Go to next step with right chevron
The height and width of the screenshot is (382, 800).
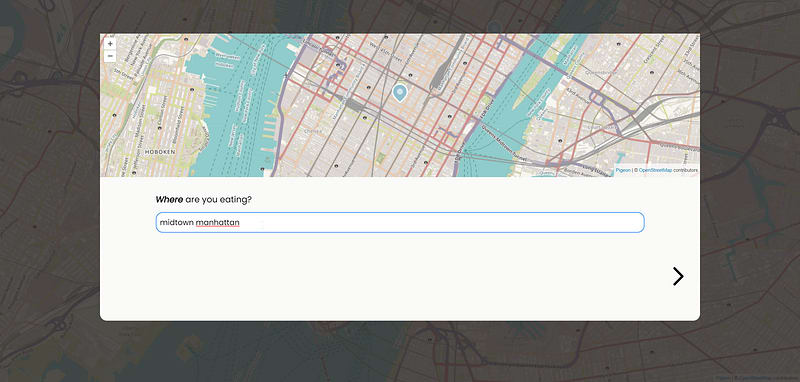click(678, 276)
